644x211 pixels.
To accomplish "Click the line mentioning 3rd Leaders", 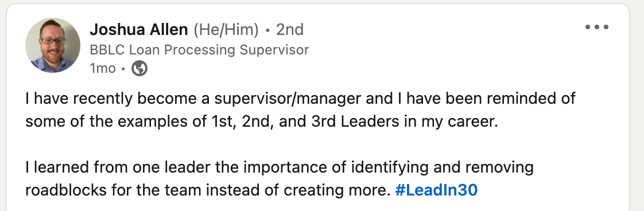I will [x=262, y=122].
